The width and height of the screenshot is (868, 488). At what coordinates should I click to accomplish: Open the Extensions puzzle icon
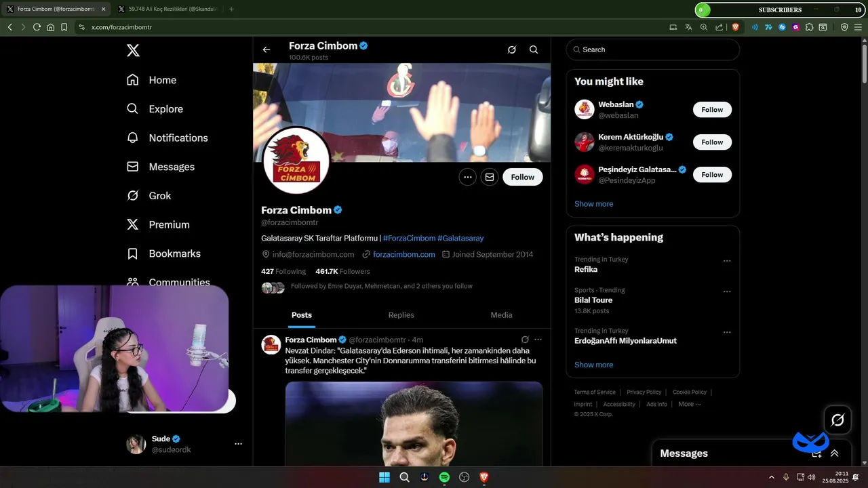(809, 27)
